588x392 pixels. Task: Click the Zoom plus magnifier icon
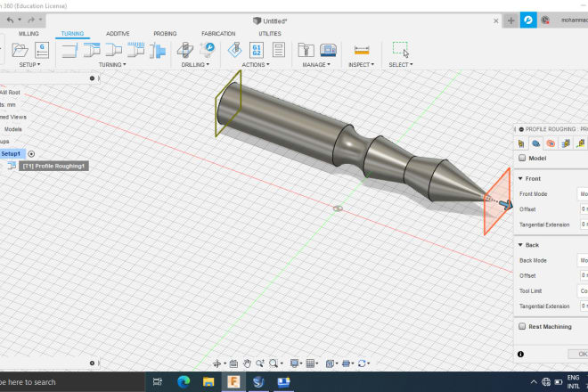[x=260, y=363]
